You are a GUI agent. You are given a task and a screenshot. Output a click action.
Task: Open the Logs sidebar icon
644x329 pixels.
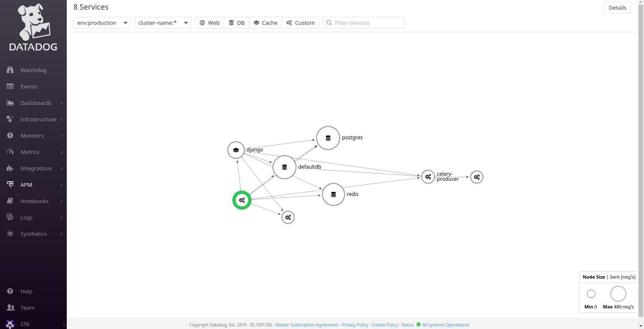click(x=10, y=217)
